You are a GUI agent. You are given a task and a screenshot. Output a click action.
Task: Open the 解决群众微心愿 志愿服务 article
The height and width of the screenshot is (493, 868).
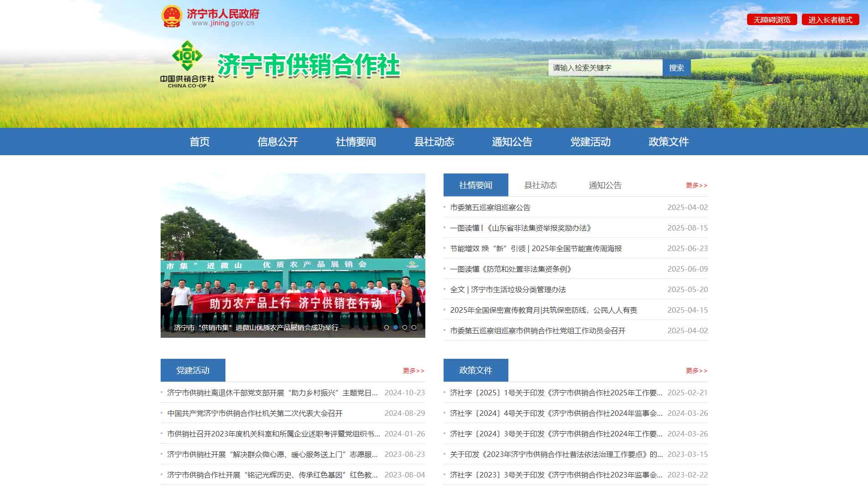pyautogui.click(x=272, y=454)
